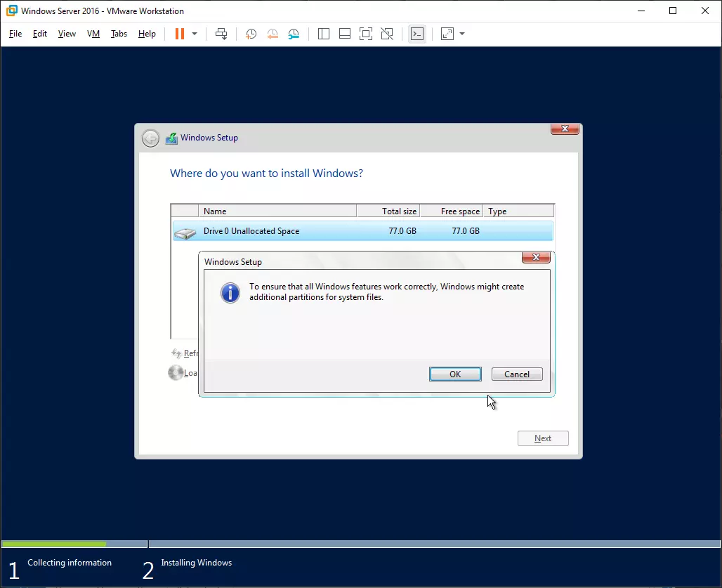Open the Tabs menu

[x=119, y=34]
